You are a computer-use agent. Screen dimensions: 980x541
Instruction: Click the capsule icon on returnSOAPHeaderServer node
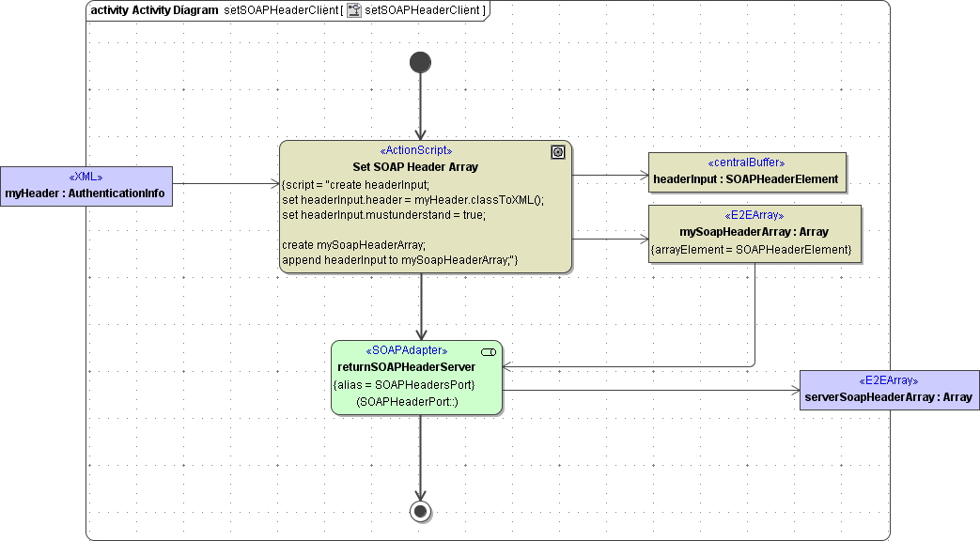(x=489, y=351)
